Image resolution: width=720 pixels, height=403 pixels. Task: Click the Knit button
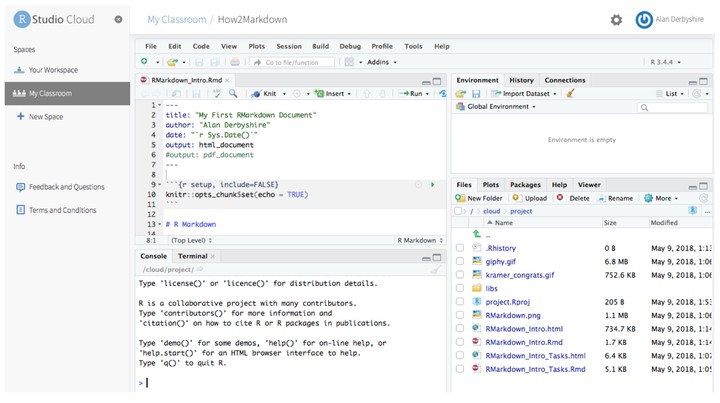pyautogui.click(x=264, y=94)
